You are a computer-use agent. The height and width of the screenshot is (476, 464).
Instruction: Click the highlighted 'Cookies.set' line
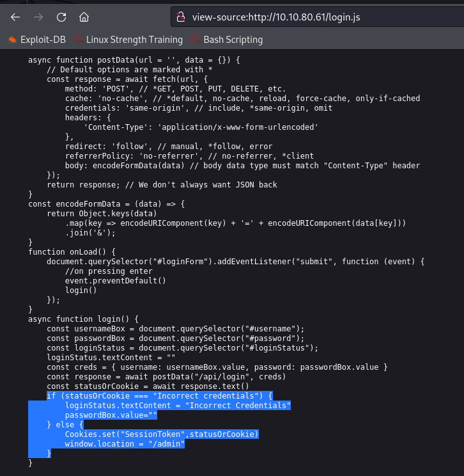pyautogui.click(x=161, y=434)
